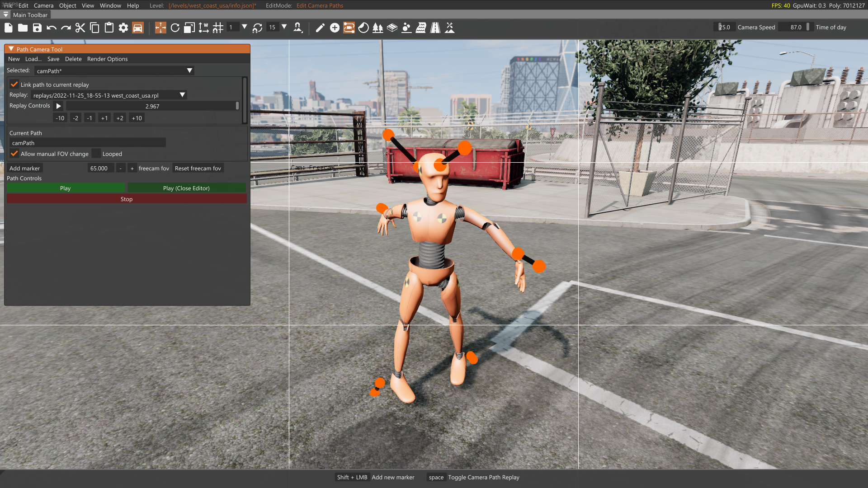Click the round decal-style icon after Camera Path

click(x=363, y=28)
